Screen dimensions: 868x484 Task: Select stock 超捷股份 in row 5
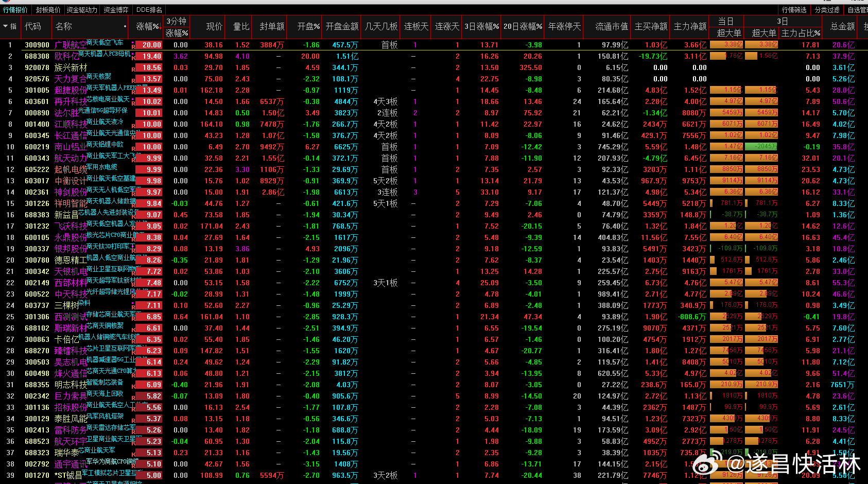click(x=71, y=91)
